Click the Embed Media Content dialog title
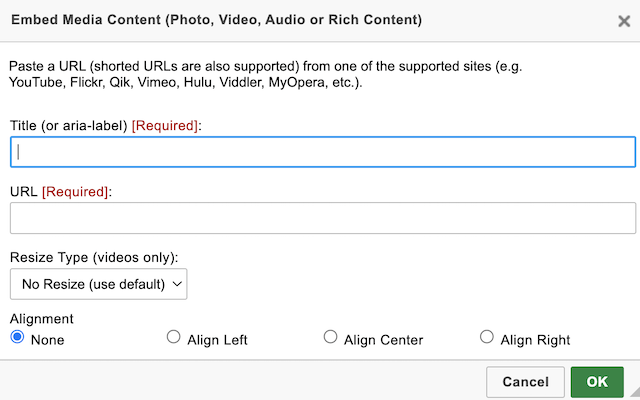Image resolution: width=640 pixels, height=400 pixels. [216, 20]
